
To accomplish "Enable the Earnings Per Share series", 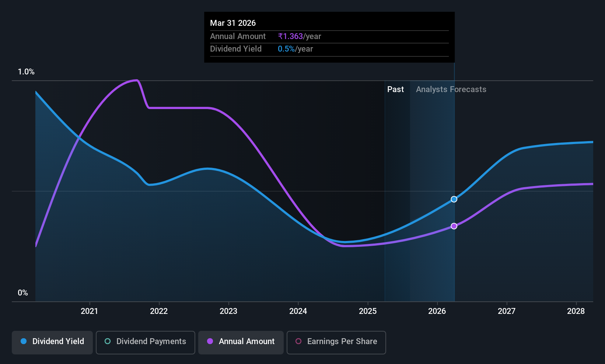I will 336,343.
